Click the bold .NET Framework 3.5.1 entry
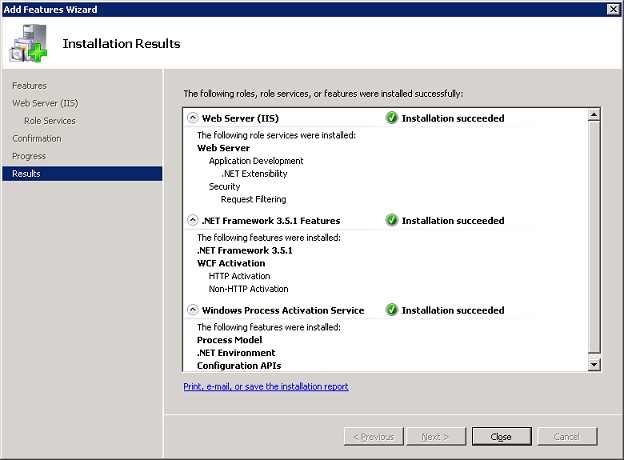 click(245, 250)
